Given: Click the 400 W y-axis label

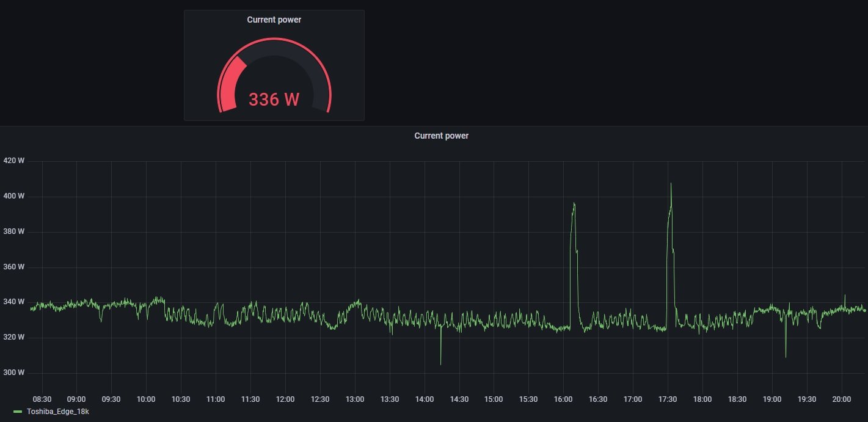Looking at the screenshot, I should [14, 196].
